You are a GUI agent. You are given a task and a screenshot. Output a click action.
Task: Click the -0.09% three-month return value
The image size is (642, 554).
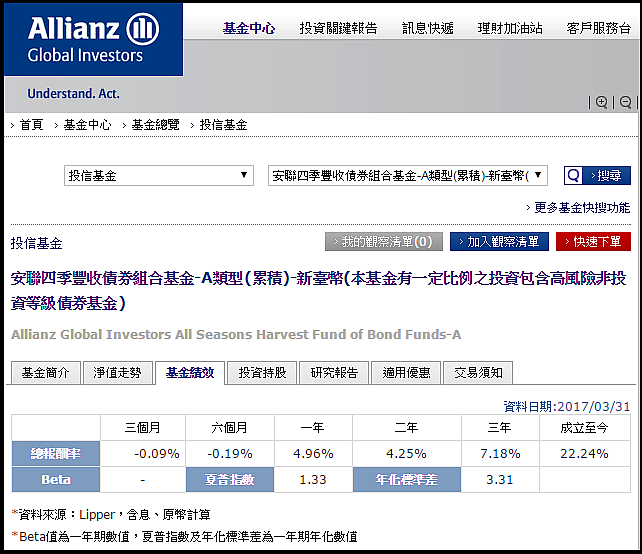point(157,454)
